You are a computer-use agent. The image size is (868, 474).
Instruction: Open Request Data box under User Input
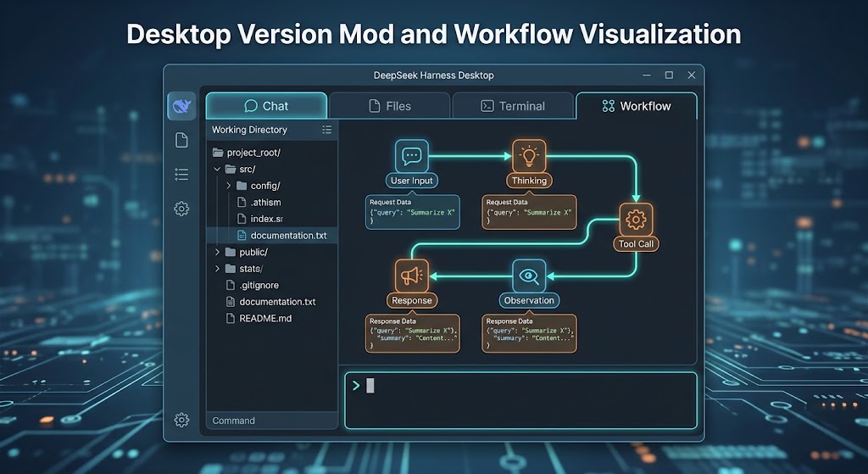(413, 212)
